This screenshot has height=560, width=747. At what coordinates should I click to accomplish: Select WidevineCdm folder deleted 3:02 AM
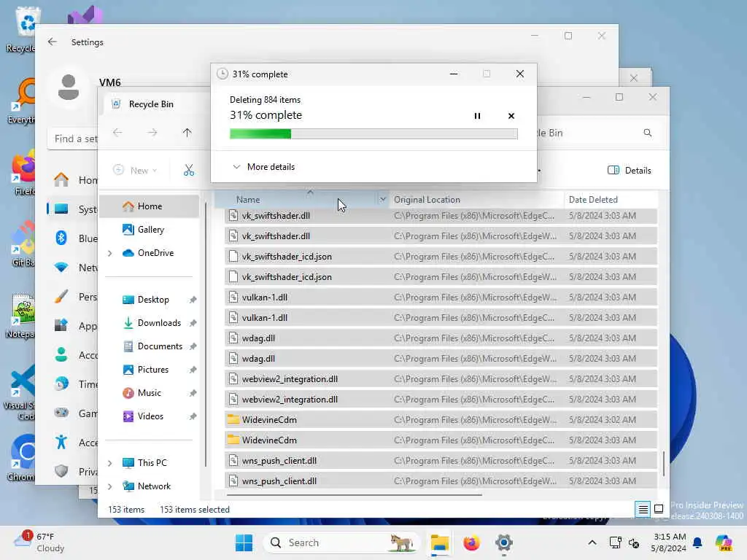point(441,419)
